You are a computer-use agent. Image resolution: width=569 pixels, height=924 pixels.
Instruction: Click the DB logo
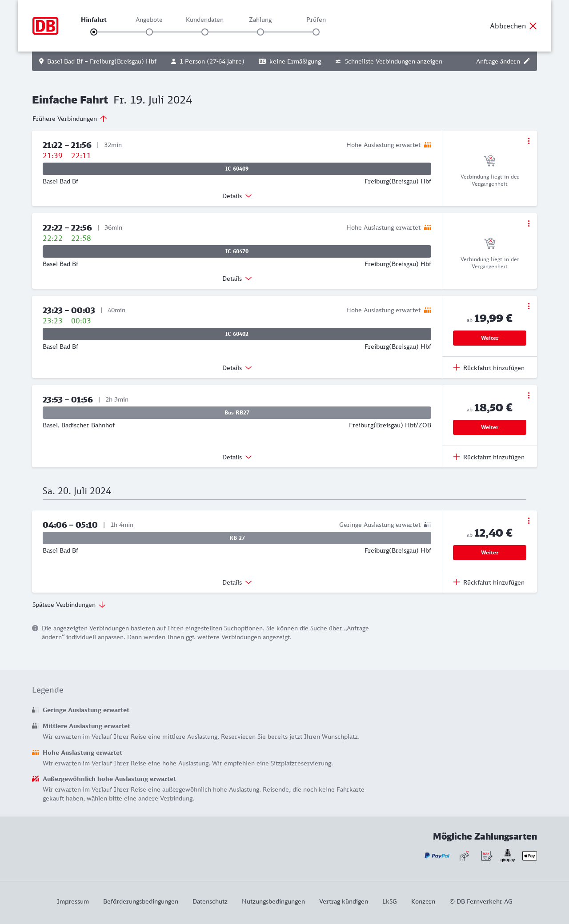[x=45, y=26]
